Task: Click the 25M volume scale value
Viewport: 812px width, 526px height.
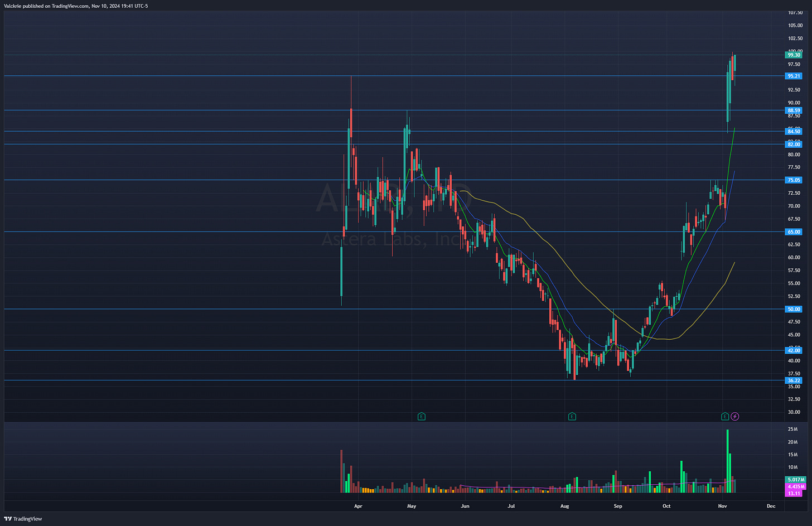Action: [x=792, y=429]
